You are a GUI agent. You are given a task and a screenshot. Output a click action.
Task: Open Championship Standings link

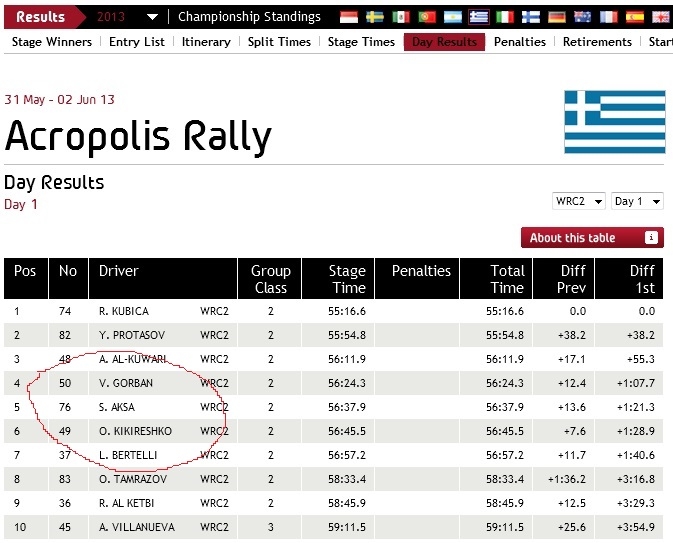tap(249, 17)
